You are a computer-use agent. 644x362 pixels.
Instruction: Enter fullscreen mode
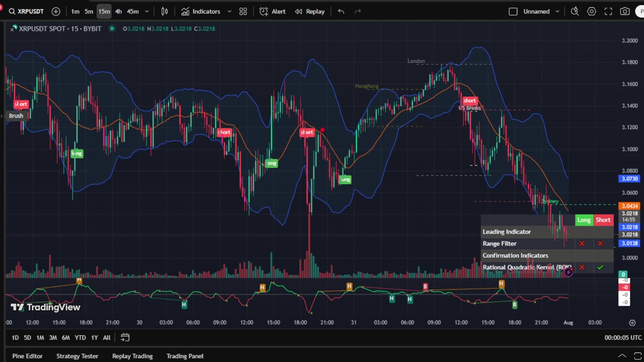click(608, 11)
